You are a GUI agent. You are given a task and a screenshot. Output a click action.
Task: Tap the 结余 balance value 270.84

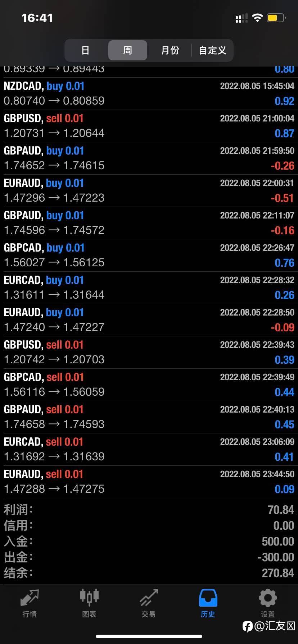[x=278, y=573]
